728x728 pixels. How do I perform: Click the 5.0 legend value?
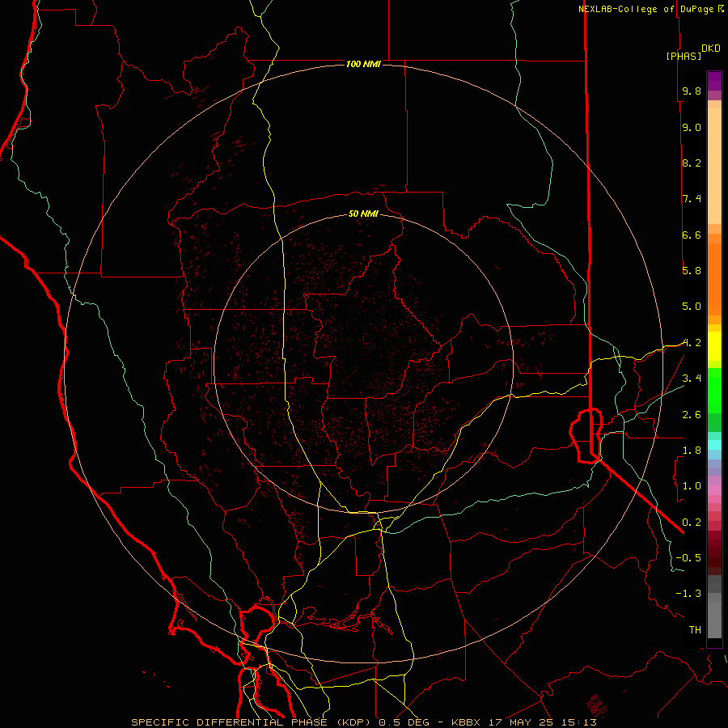pos(692,307)
